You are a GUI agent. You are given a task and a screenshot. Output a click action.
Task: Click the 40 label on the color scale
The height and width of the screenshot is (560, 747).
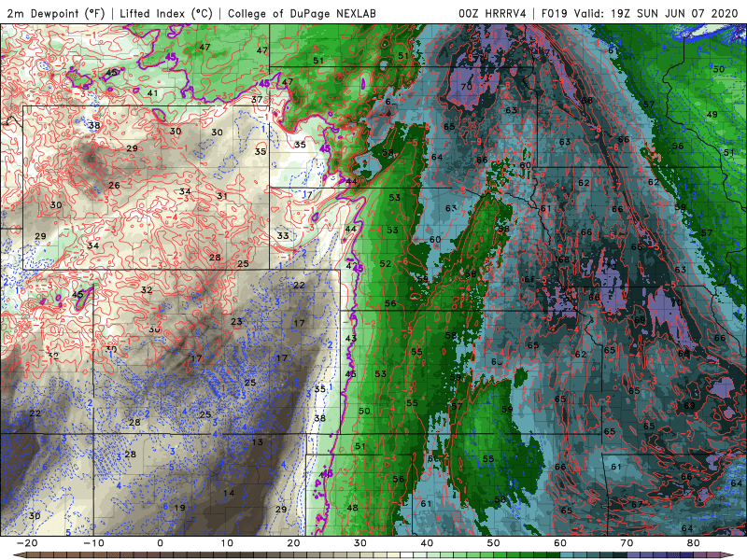pyautogui.click(x=427, y=543)
